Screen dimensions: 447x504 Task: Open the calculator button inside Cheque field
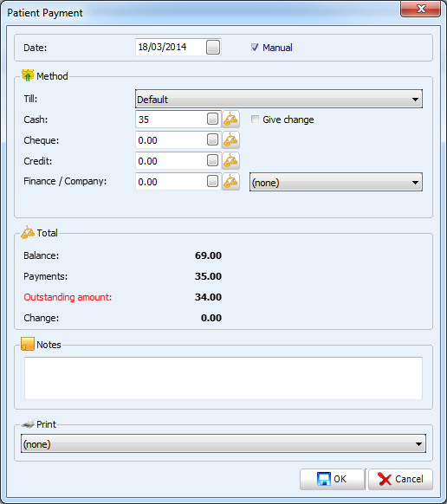[x=212, y=139]
